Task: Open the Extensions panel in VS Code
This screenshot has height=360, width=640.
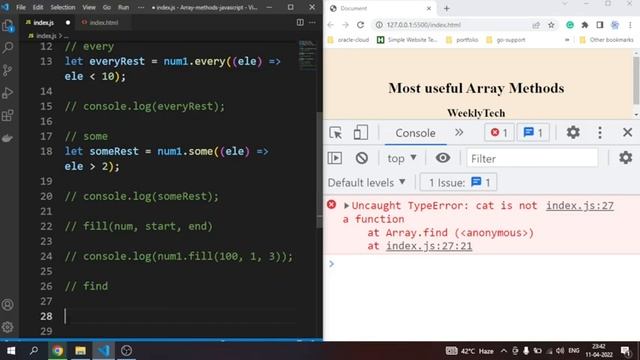Action: (x=8, y=116)
